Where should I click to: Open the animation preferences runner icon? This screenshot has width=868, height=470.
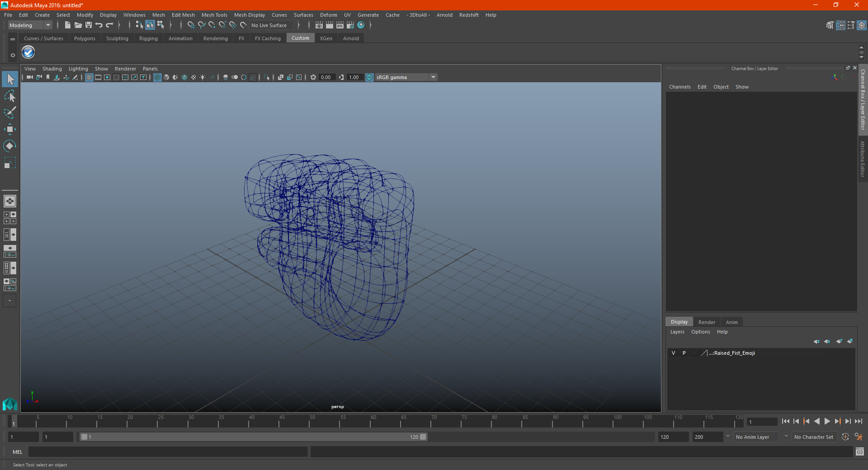pyautogui.click(x=859, y=437)
